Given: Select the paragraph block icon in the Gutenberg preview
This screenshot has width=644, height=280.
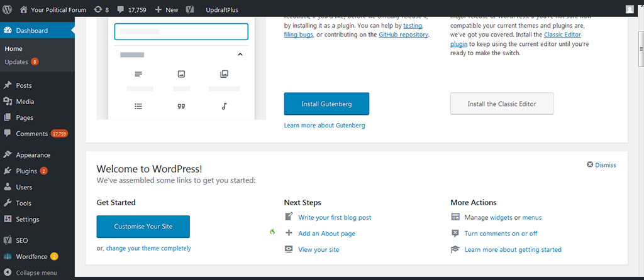Looking at the screenshot, I should 138,74.
